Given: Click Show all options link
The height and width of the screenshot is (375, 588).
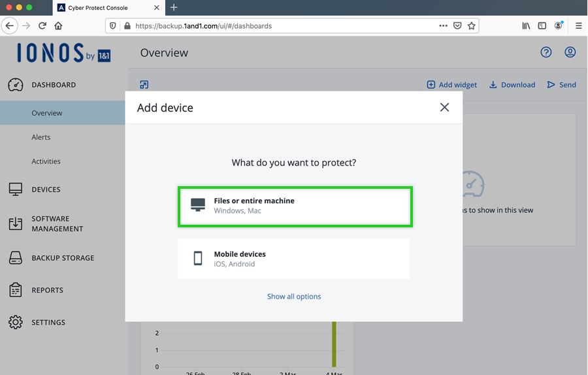Looking at the screenshot, I should pyautogui.click(x=294, y=297).
